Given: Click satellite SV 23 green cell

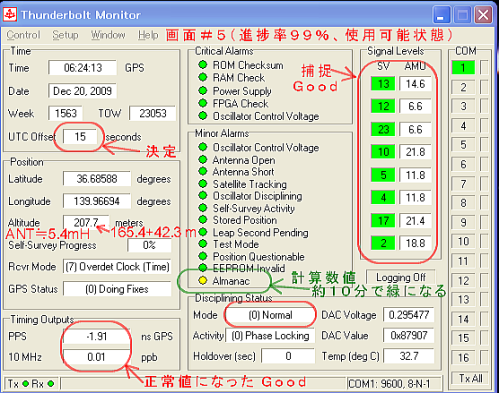Looking at the screenshot, I should pyautogui.click(x=383, y=129).
